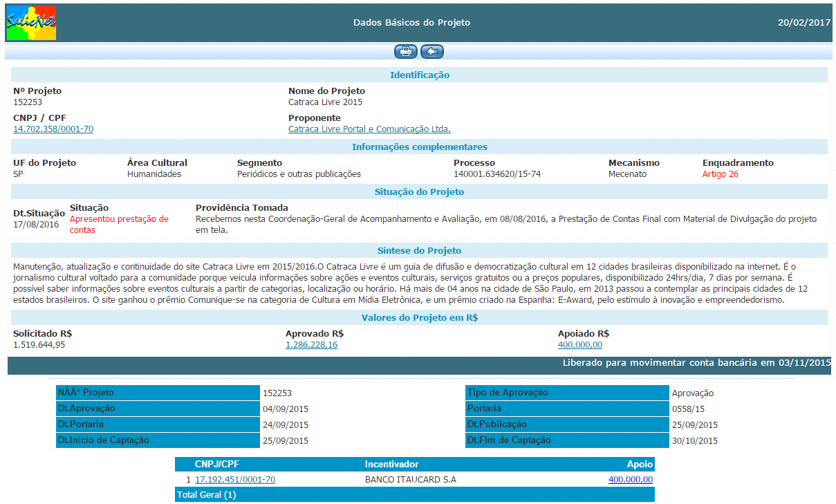Screen dimensions: 836x504
Task: Click the print button icon
Action: [406, 51]
